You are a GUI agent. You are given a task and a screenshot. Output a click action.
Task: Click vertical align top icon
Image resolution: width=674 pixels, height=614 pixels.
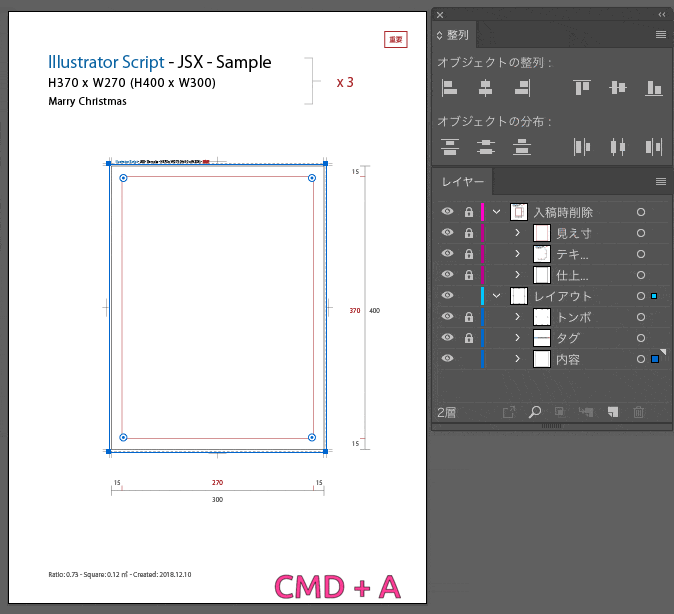point(582,88)
